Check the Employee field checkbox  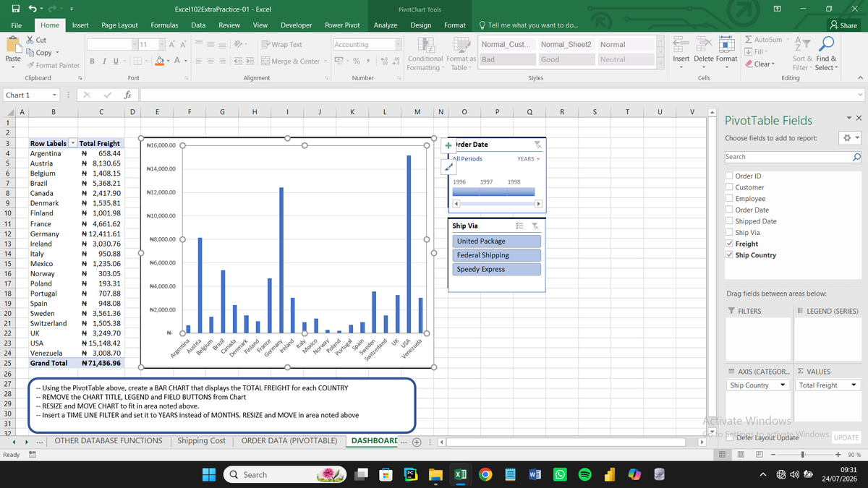tap(729, 198)
